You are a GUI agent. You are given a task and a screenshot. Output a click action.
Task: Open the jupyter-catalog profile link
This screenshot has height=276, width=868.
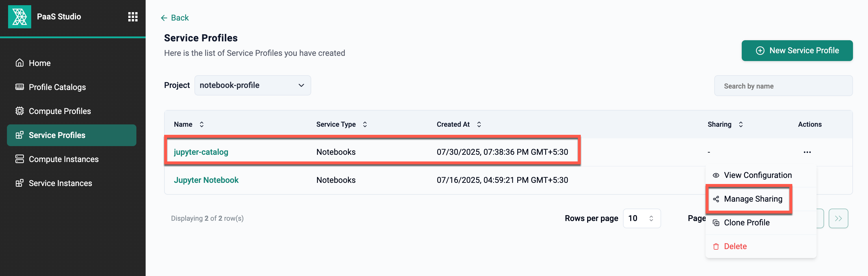pyautogui.click(x=201, y=152)
